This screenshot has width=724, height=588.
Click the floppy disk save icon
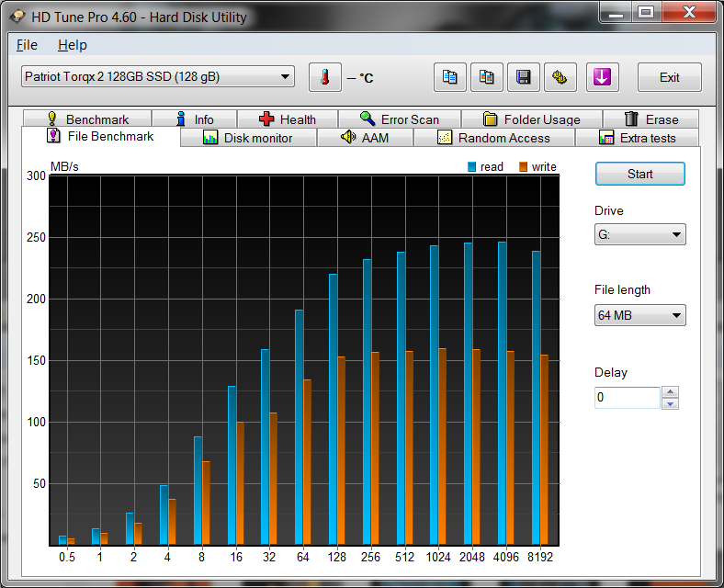(x=524, y=77)
